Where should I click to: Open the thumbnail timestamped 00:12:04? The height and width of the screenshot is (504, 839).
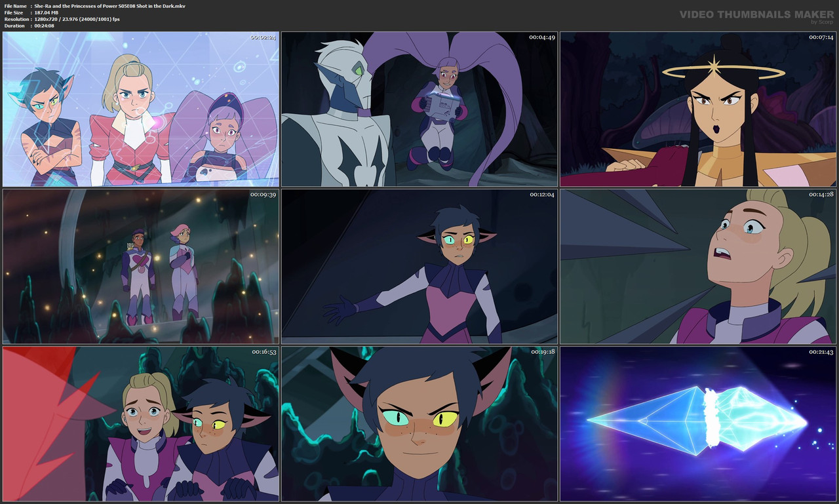pyautogui.click(x=419, y=267)
